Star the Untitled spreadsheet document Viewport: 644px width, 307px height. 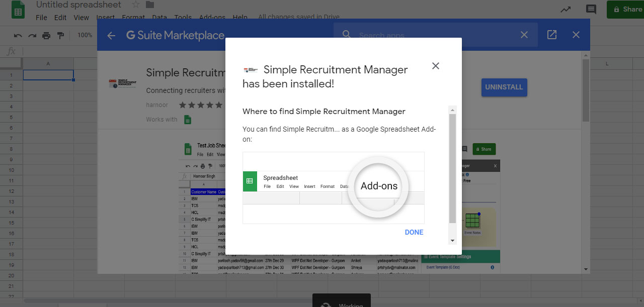point(136,5)
